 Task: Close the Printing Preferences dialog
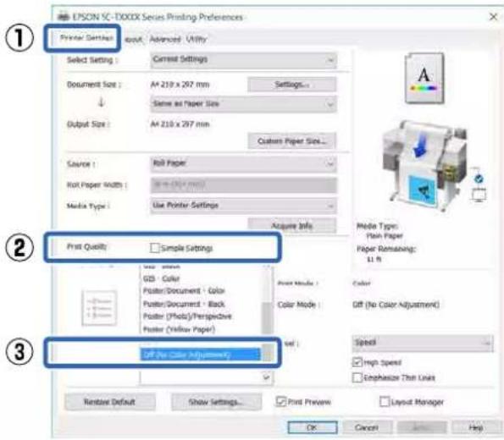point(493,17)
